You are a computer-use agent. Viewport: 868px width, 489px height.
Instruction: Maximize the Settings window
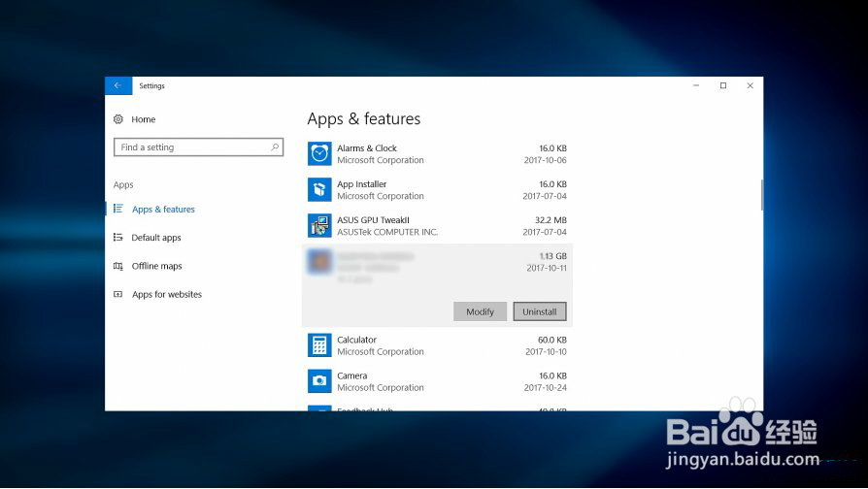(x=723, y=85)
